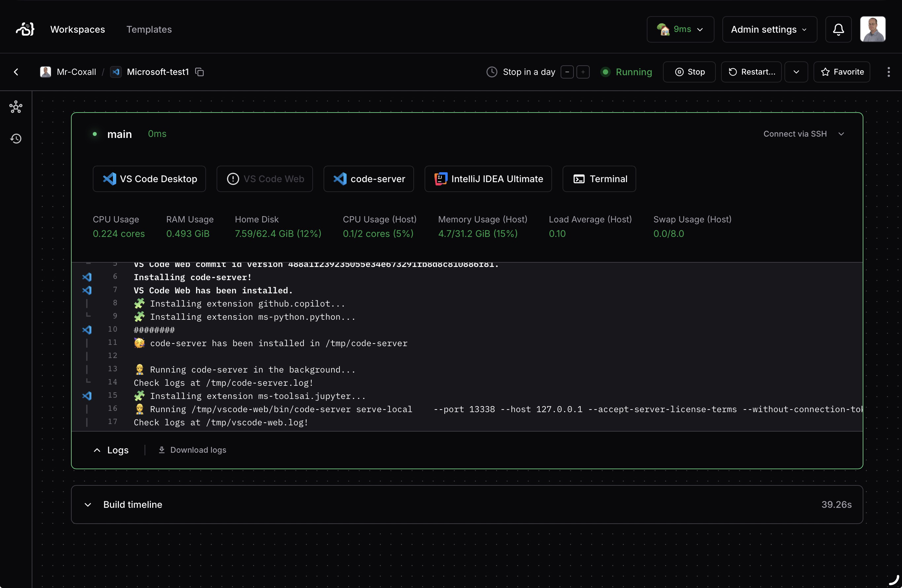Image resolution: width=902 pixels, height=588 pixels.
Task: Switch to Templates tab
Action: click(149, 29)
